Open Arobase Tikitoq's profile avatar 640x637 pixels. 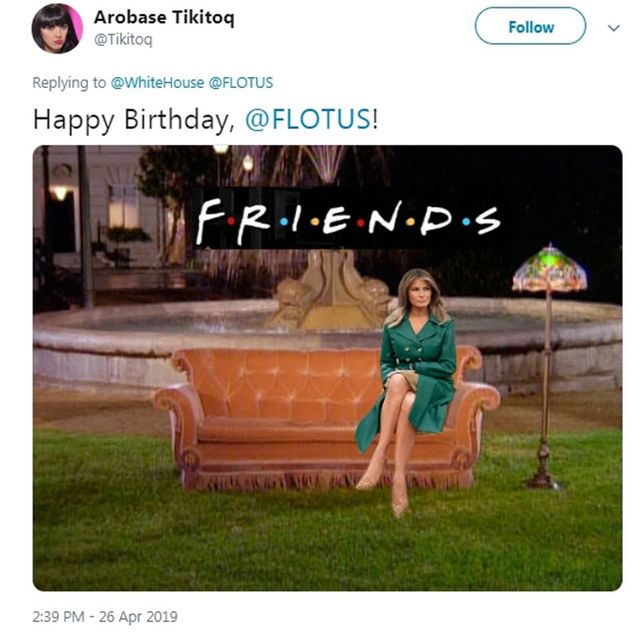[57, 28]
